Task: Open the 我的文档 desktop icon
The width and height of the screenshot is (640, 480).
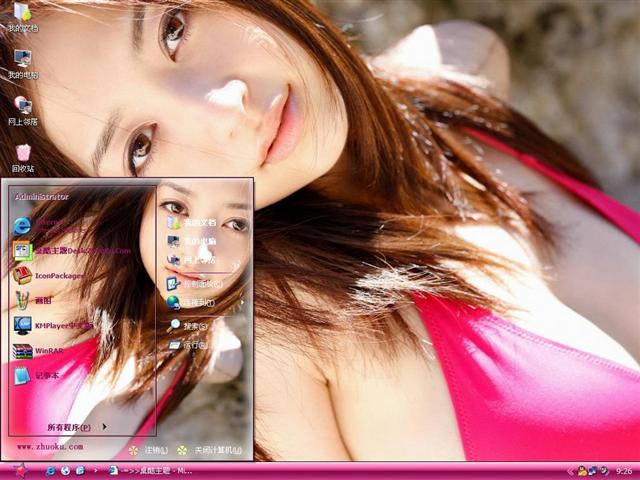Action: pyautogui.click(x=23, y=16)
